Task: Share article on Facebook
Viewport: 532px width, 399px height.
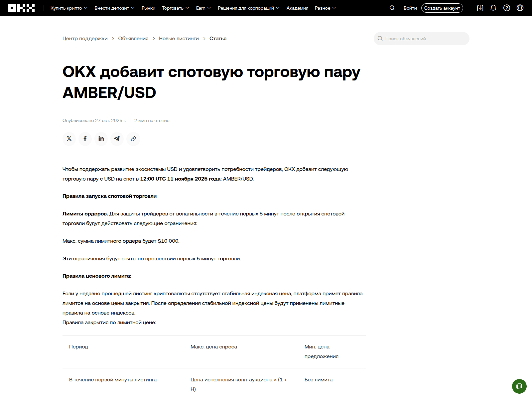Action: coord(85,139)
